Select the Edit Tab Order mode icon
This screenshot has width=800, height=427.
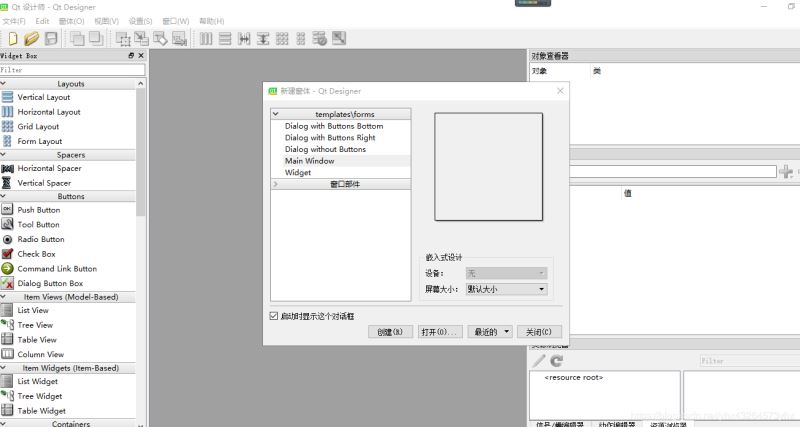coord(179,38)
